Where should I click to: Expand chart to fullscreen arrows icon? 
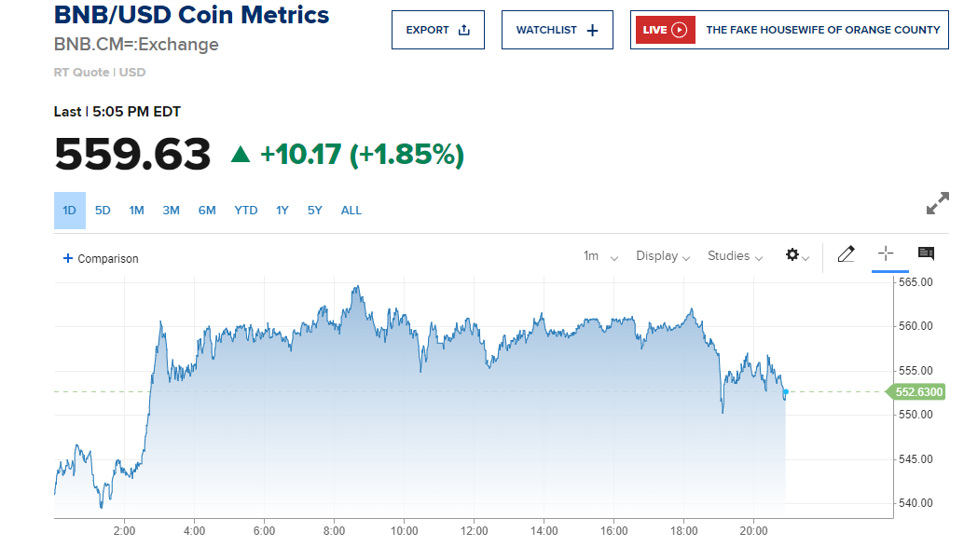tap(937, 203)
